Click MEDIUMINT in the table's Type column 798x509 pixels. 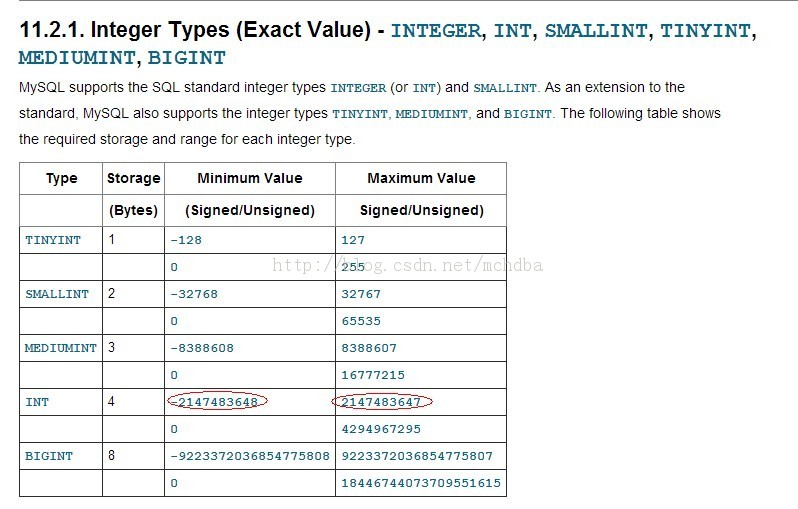pos(61,348)
